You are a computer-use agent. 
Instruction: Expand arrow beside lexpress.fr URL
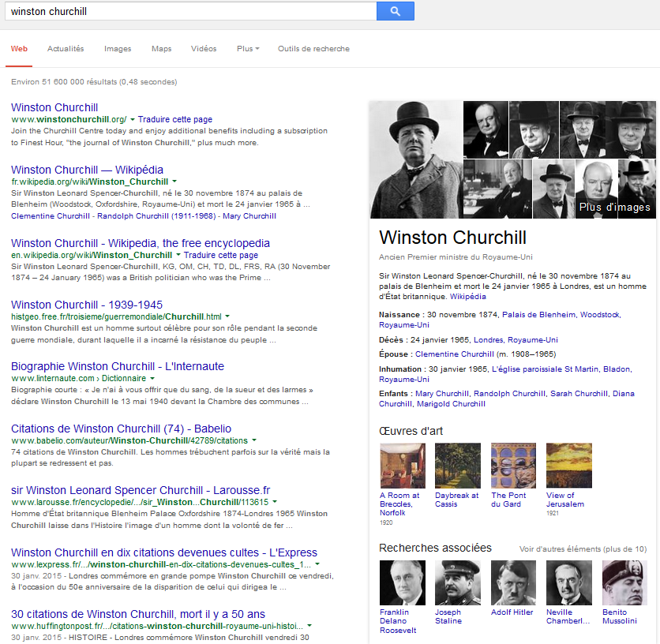317,564
